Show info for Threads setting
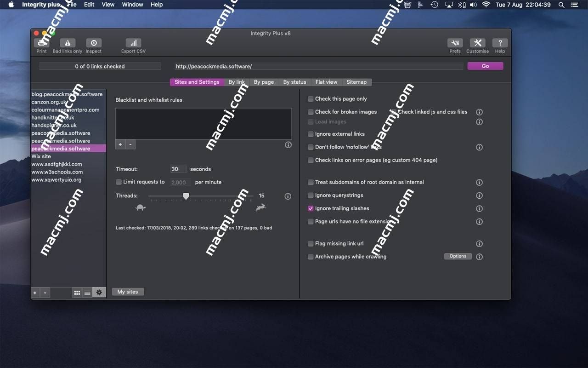This screenshot has height=368, width=588. 288,196
